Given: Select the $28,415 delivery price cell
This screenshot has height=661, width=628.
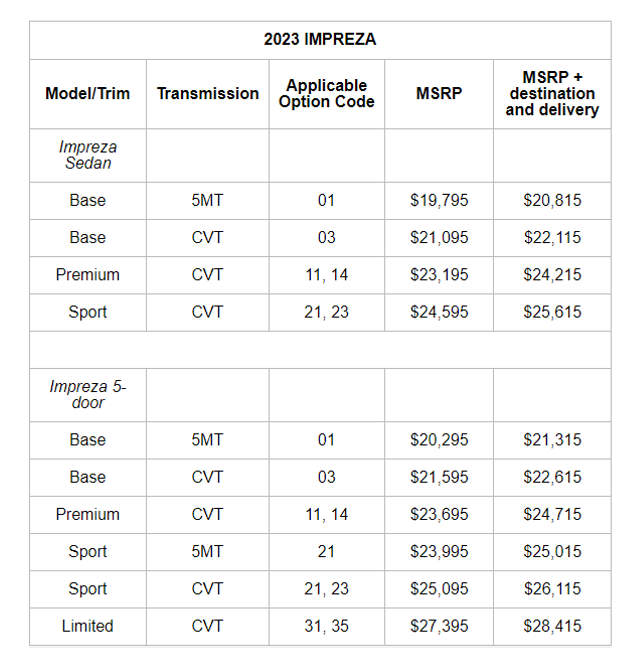Looking at the screenshot, I should tap(552, 626).
